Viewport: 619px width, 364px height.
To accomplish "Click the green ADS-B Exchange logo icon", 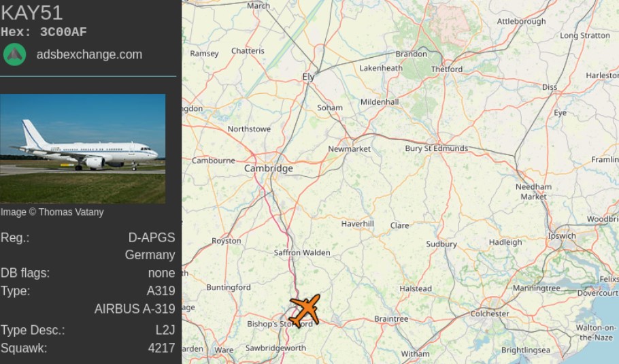I will 14,54.
